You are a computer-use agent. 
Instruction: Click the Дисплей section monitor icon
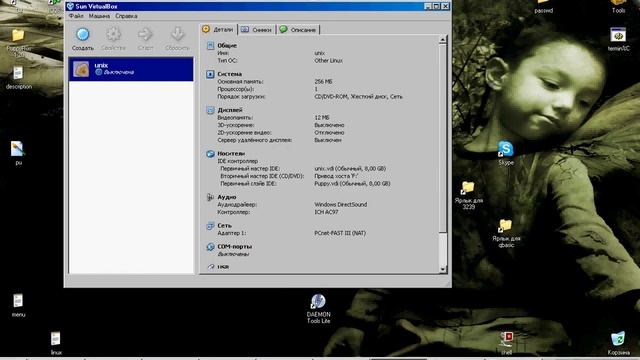point(210,110)
